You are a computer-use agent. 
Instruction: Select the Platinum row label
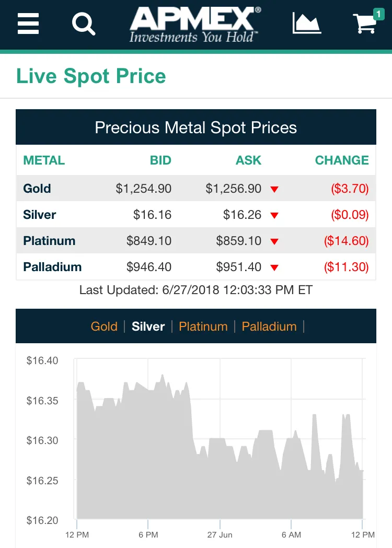(x=49, y=241)
